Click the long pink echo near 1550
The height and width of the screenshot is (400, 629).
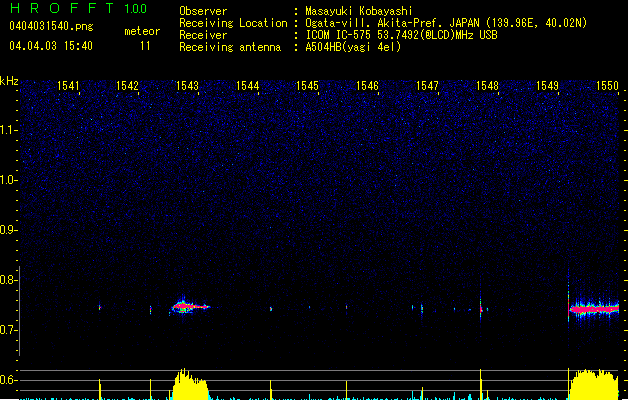tap(595, 309)
